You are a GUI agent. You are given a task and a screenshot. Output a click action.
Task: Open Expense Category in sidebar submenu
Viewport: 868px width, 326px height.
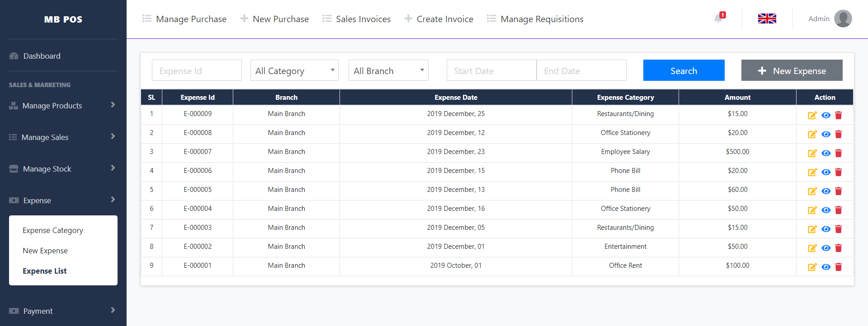[53, 230]
